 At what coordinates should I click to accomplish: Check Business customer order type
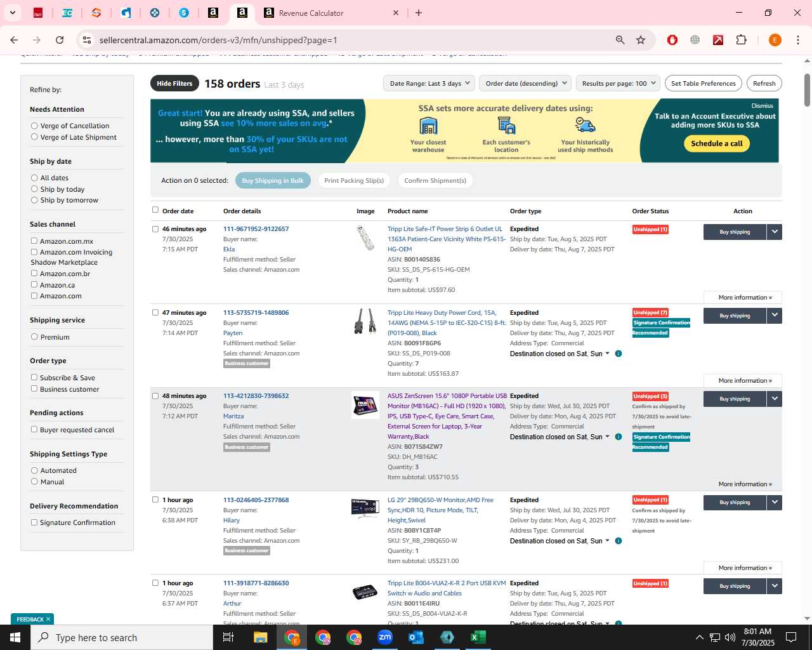(x=34, y=389)
